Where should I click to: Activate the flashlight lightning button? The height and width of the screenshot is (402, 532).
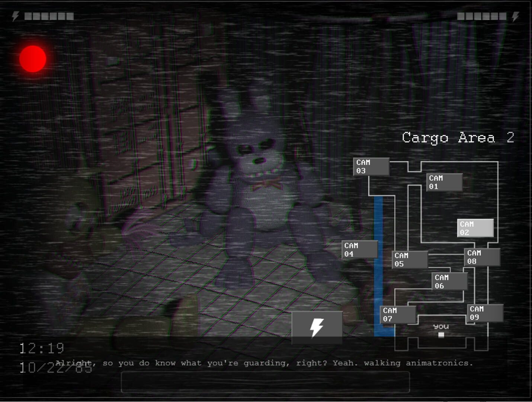tap(317, 327)
